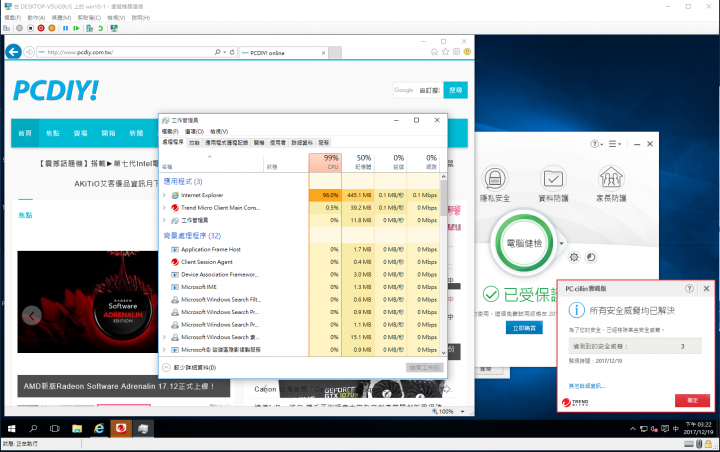Click the 電腦健檢 scan circle in PC-cillin
This screenshot has width=720, height=452.
524,243
